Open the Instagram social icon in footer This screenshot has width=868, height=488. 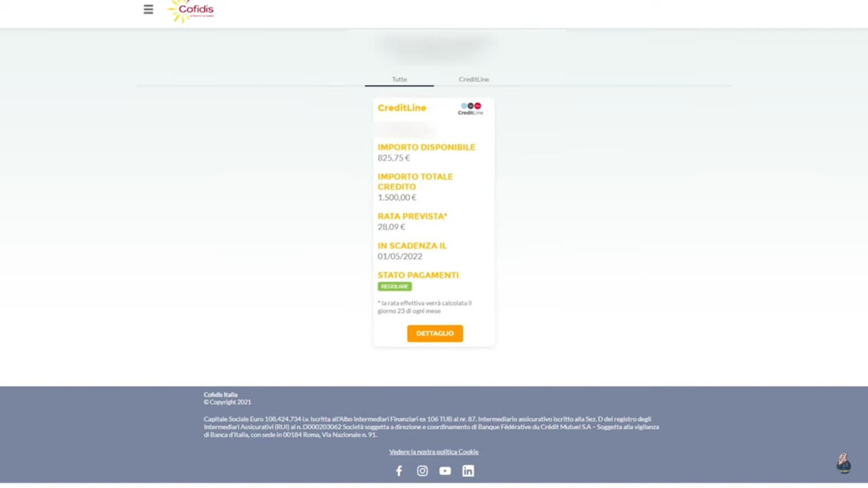(x=422, y=470)
